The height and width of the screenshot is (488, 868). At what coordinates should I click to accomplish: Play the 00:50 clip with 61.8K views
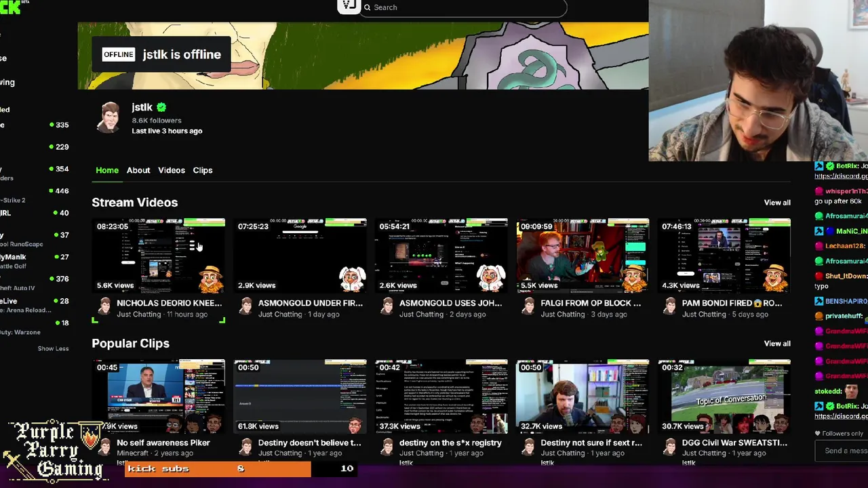(300, 396)
